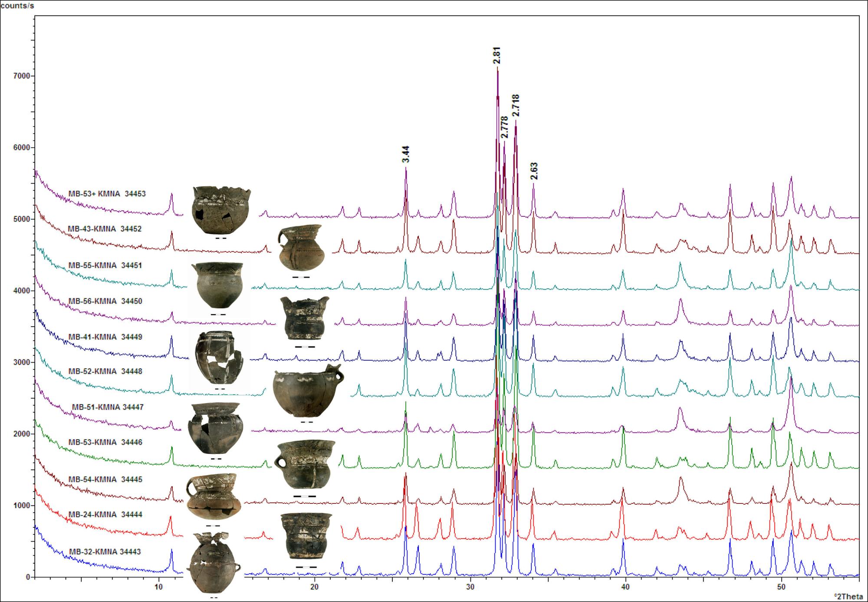Click the 2.778 peak label
This screenshot has height=602, width=868.
pyautogui.click(x=504, y=127)
